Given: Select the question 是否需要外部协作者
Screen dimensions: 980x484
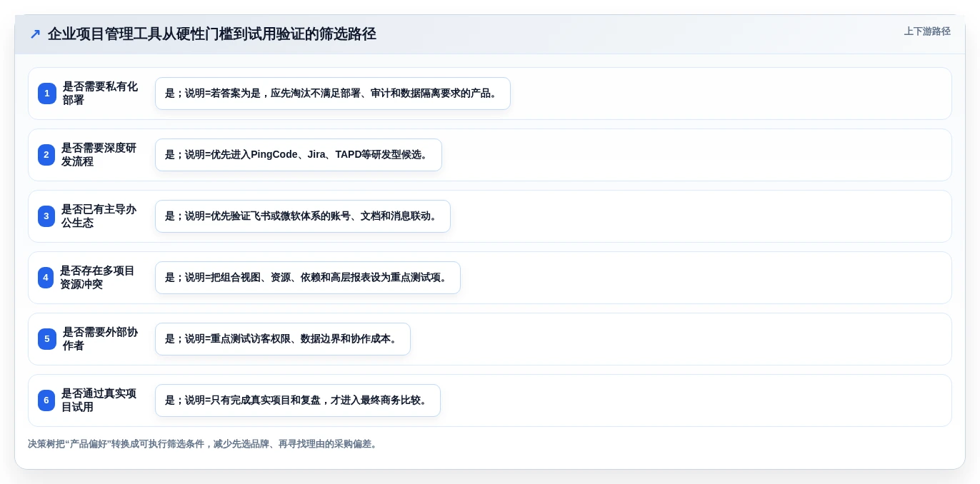Looking at the screenshot, I should [100, 339].
